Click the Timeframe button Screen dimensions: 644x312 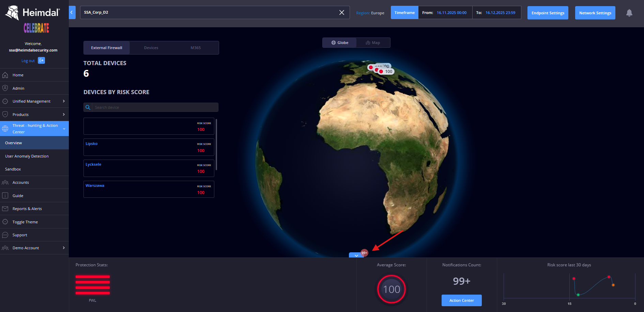(404, 13)
